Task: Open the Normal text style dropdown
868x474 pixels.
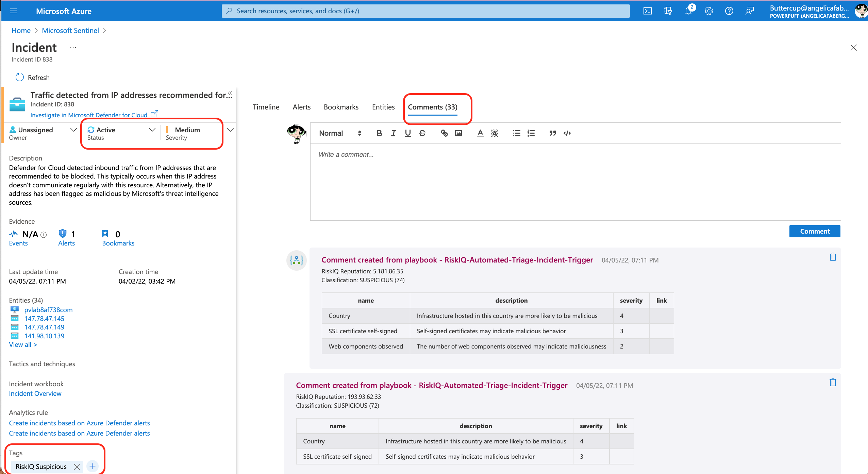Action: [x=340, y=133]
